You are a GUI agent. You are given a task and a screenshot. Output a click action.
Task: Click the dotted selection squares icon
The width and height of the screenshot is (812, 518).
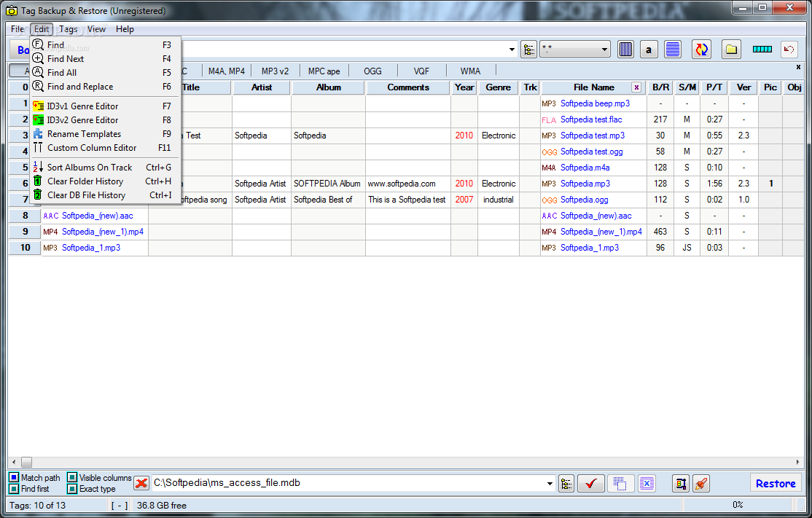pos(620,484)
